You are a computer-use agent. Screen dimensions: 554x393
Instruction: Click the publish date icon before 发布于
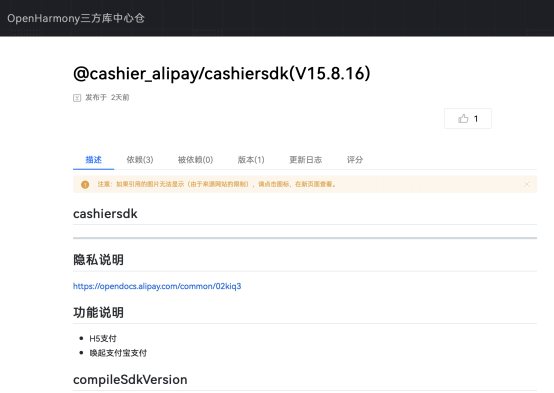tap(77, 98)
